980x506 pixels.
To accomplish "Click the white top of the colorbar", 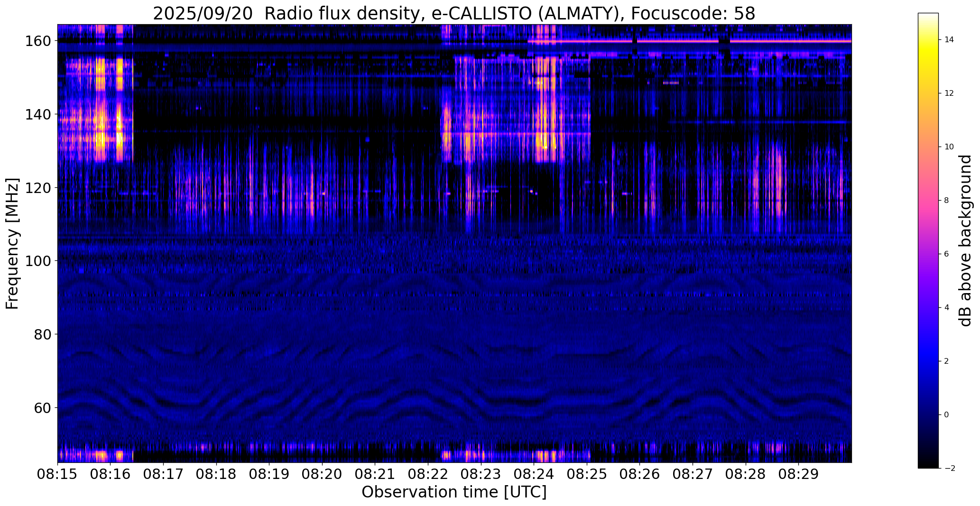I will tap(928, 16).
